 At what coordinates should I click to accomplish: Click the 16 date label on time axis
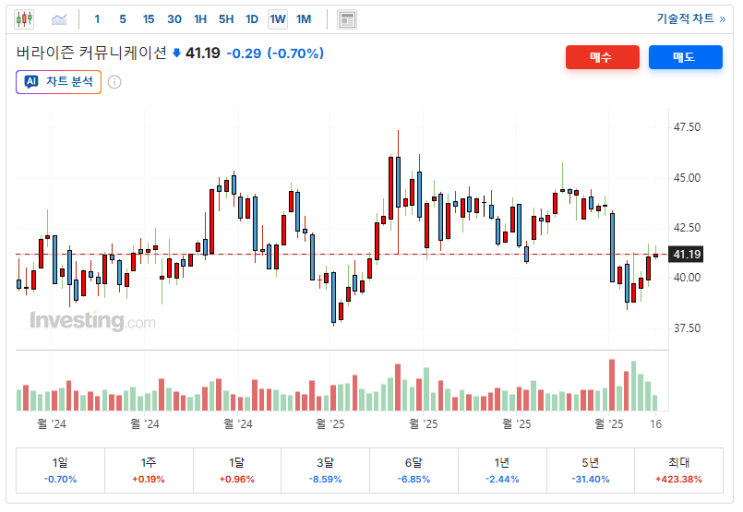(656, 424)
